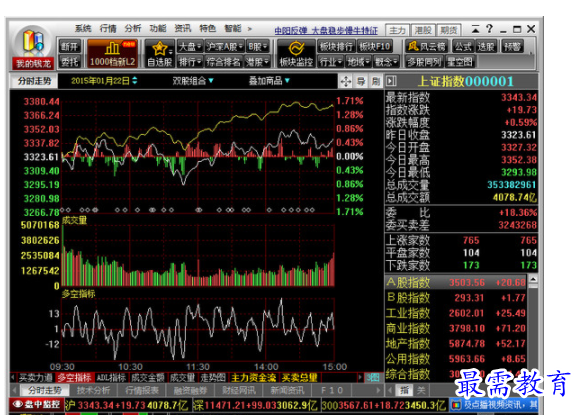Switch to the 关 panel tab
Viewport: 579px width, 415px height.
pos(421,390)
